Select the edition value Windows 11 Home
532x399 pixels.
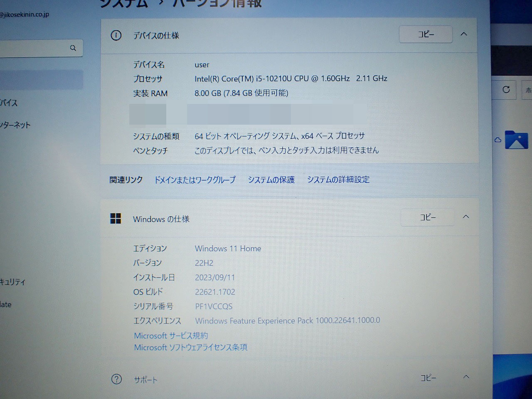click(x=228, y=249)
